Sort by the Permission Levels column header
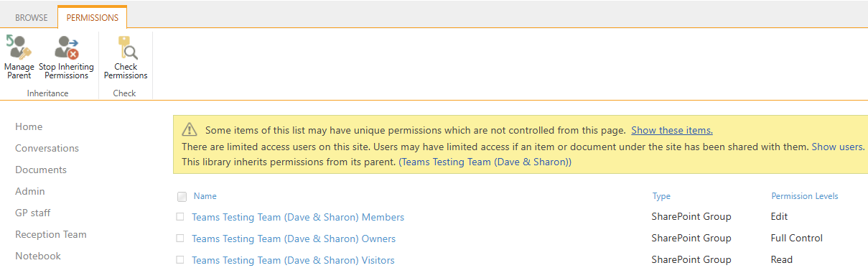The height and width of the screenshot is (273, 868). pyautogui.click(x=805, y=196)
